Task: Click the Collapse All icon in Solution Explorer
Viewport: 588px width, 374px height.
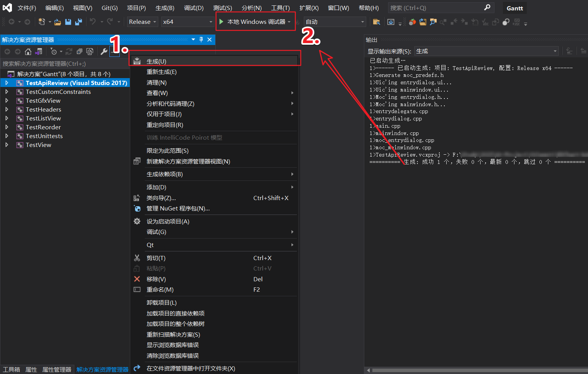Action: pos(79,52)
